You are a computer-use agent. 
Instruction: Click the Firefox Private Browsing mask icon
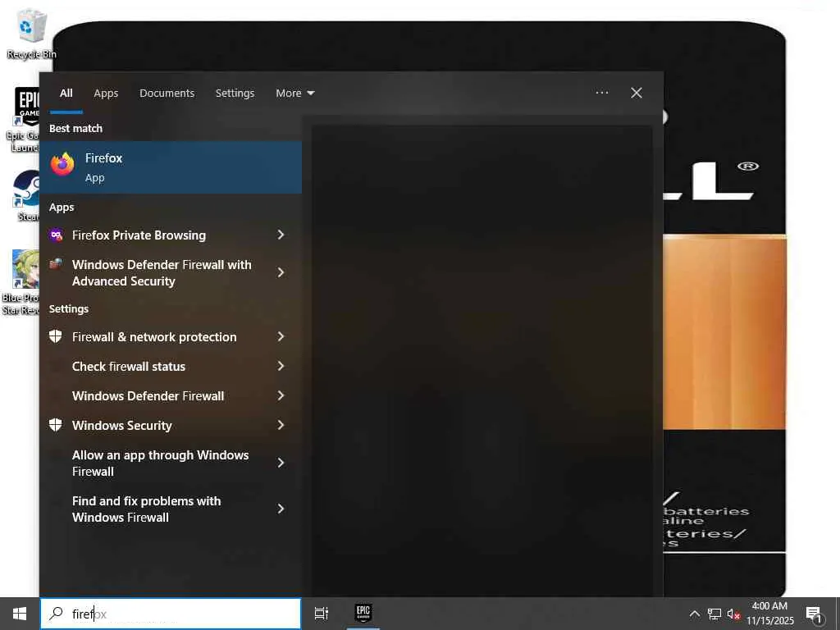pyautogui.click(x=56, y=235)
